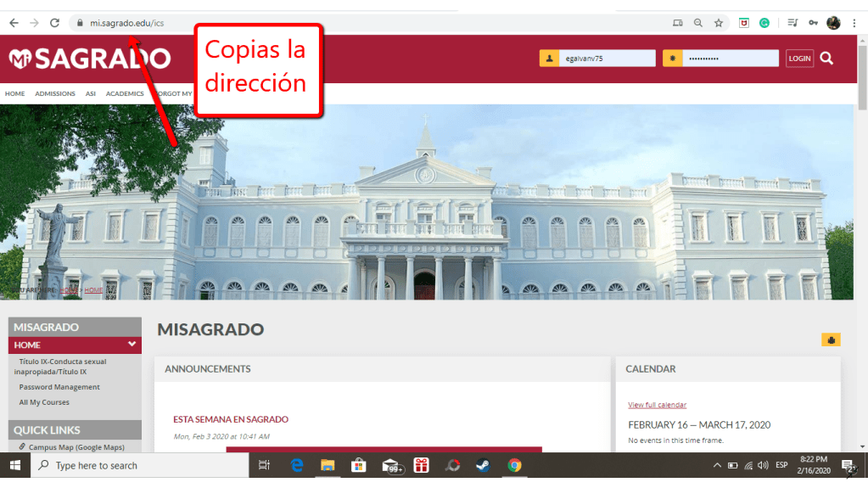Open Password Management in the sidebar

click(59, 387)
